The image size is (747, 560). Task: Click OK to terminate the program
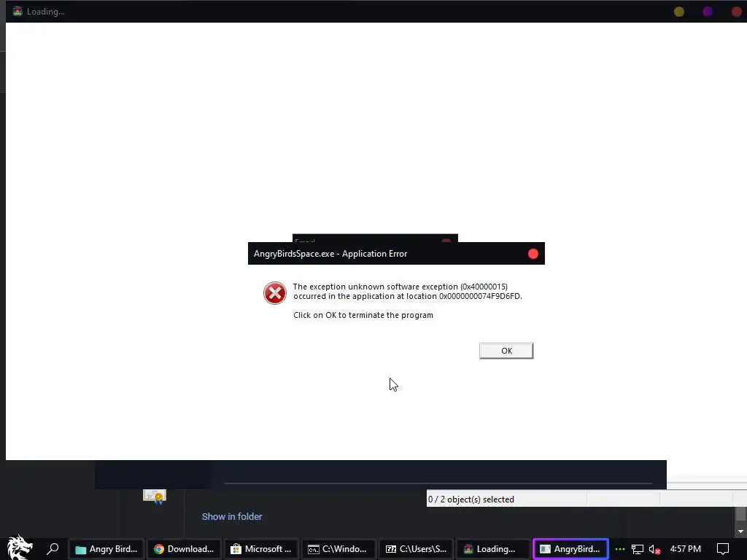(506, 351)
